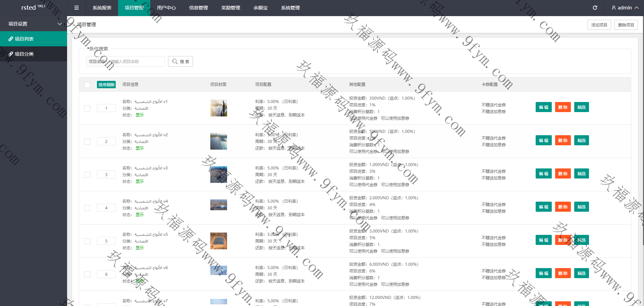Click the sidebar collapse hamburger icon
644x306 pixels.
coord(76,8)
